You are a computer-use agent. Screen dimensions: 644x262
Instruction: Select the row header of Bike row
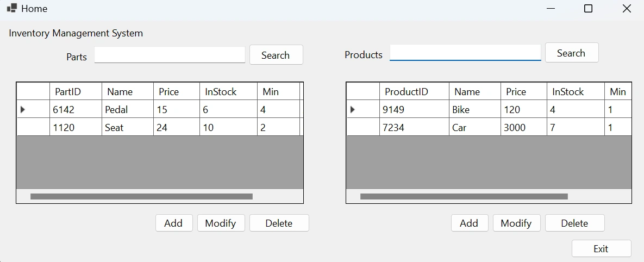[363, 109]
